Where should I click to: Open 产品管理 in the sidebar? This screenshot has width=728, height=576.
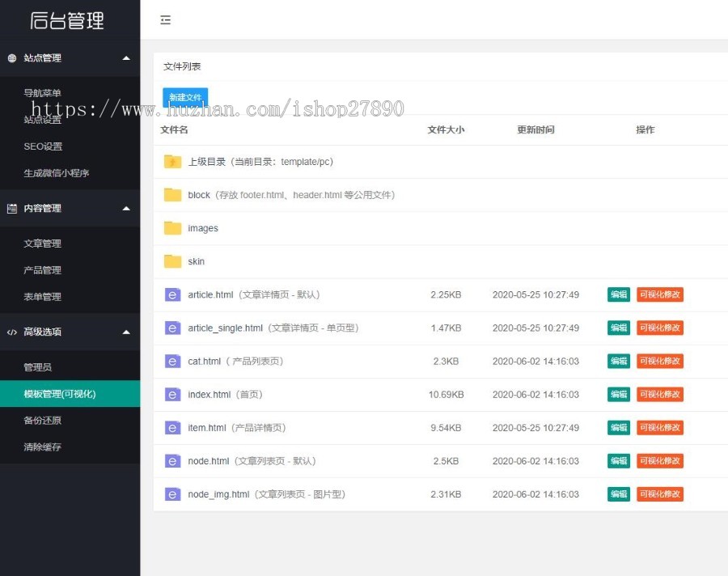[42, 270]
